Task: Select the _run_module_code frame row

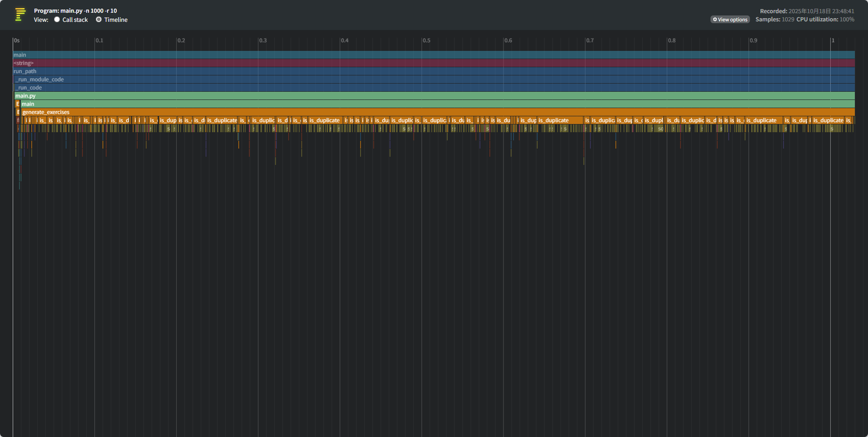Action: pyautogui.click(x=435, y=79)
